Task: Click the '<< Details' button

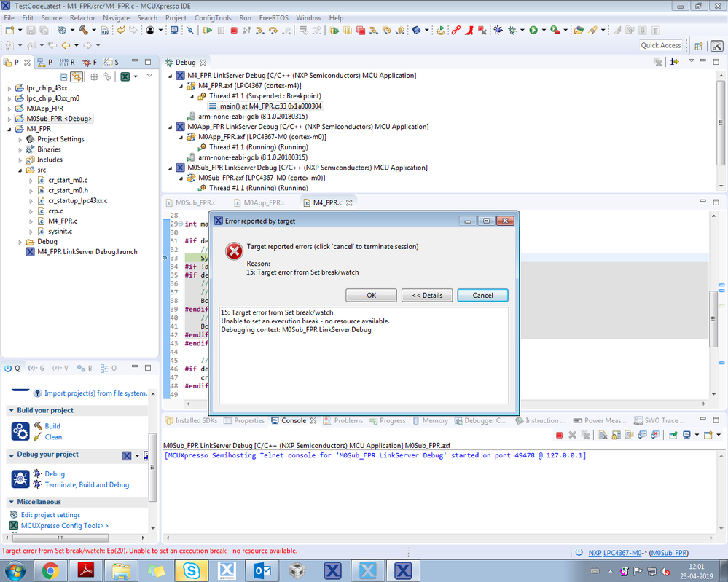Action: tap(427, 295)
